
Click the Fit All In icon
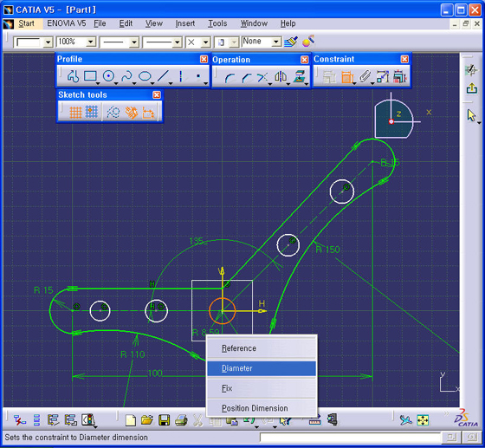(x=423, y=420)
